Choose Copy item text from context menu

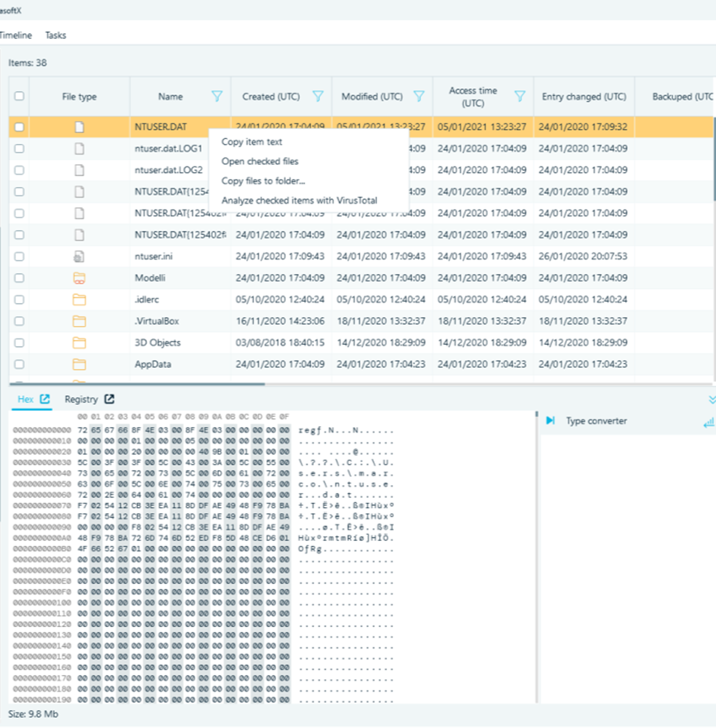tap(309, 142)
